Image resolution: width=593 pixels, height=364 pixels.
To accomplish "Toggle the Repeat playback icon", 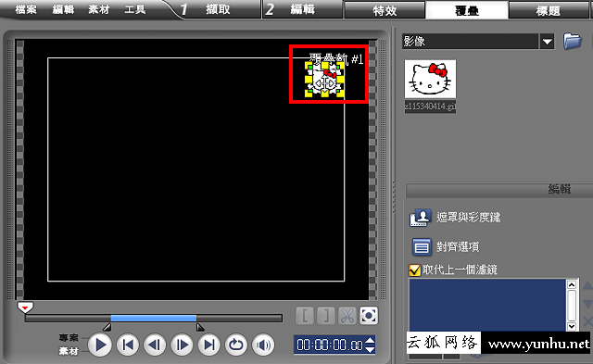I will click(236, 345).
